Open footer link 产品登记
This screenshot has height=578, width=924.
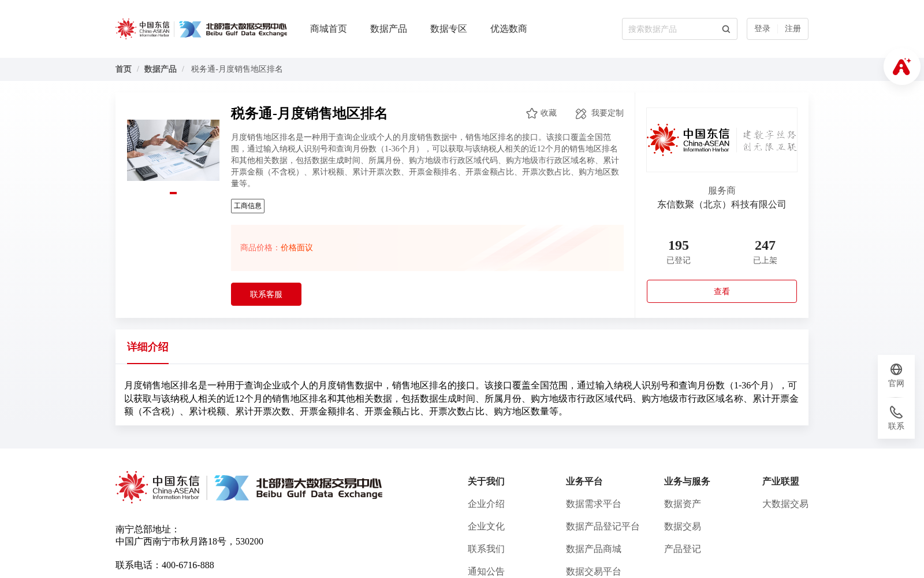click(x=683, y=549)
